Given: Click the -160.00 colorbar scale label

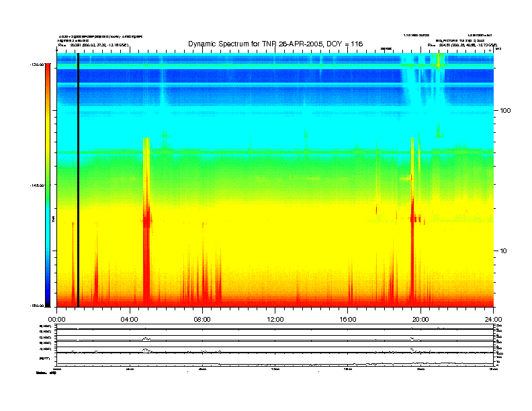Looking at the screenshot, I should tap(37, 306).
